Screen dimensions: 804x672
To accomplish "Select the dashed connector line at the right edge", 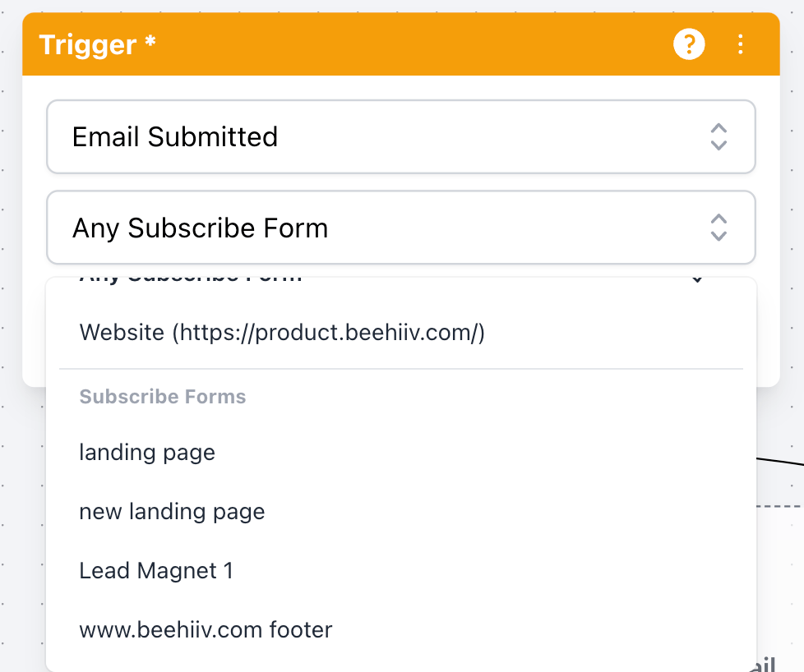I will tap(780, 506).
